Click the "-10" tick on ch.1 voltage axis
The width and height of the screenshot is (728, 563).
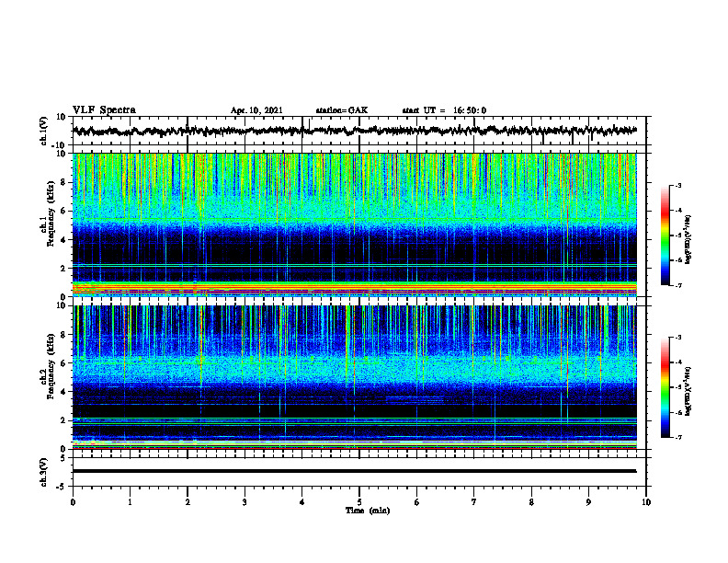(x=60, y=145)
